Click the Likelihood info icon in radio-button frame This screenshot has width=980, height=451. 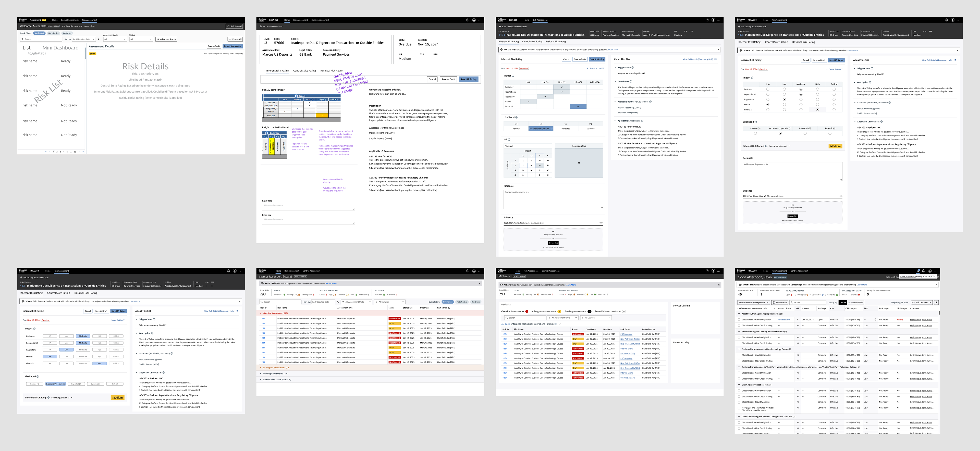pyautogui.click(x=755, y=122)
